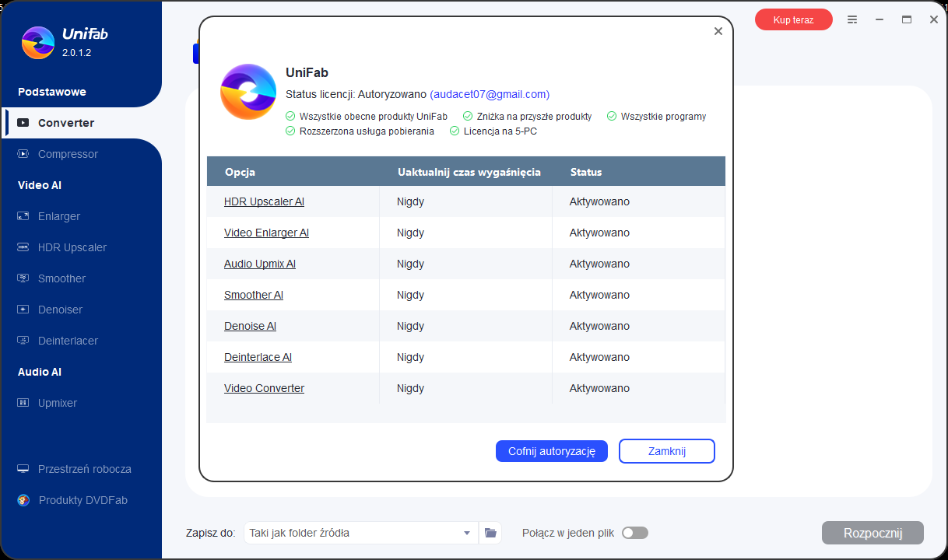Click the Enlarger sidebar icon

pyautogui.click(x=23, y=216)
